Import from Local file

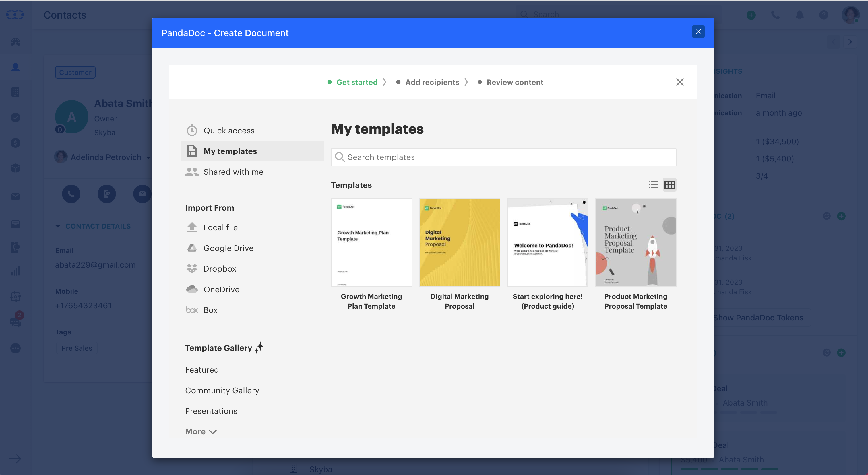(220, 227)
